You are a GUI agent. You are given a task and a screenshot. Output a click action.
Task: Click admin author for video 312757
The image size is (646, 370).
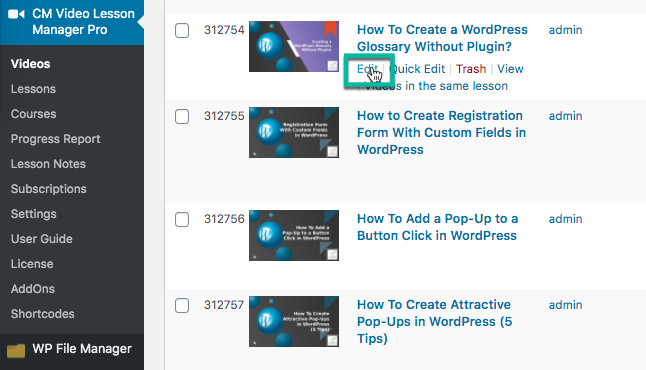pyautogui.click(x=565, y=305)
